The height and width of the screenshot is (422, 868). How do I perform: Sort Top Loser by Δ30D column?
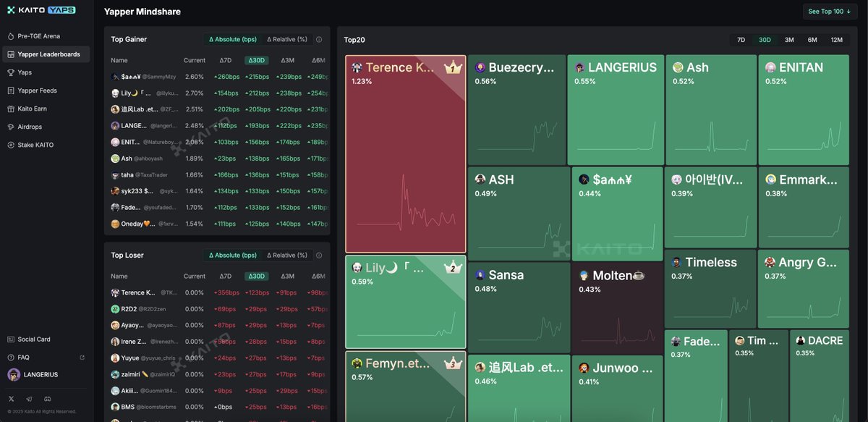(x=256, y=277)
